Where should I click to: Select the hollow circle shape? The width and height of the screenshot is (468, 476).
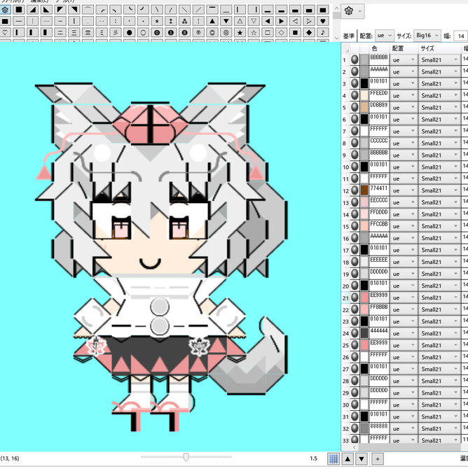[x=143, y=32]
